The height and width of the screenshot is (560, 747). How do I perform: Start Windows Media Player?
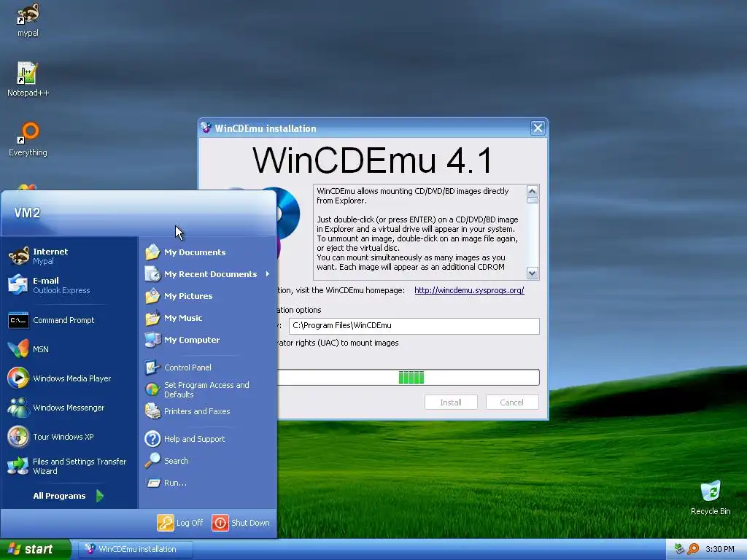pos(71,378)
